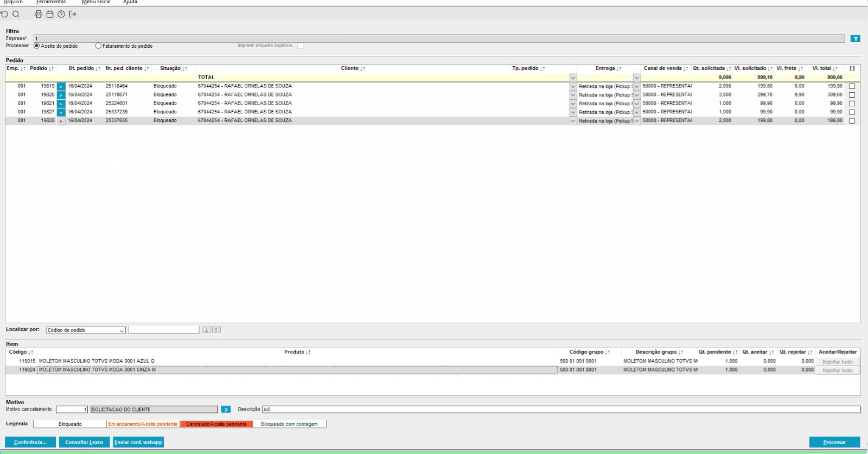Open the calendar toolbar icon
868x454 pixels.
pos(50,14)
